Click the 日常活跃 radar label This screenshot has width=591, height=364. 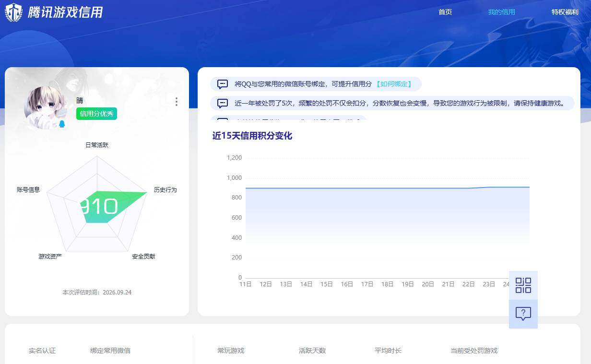tap(97, 145)
